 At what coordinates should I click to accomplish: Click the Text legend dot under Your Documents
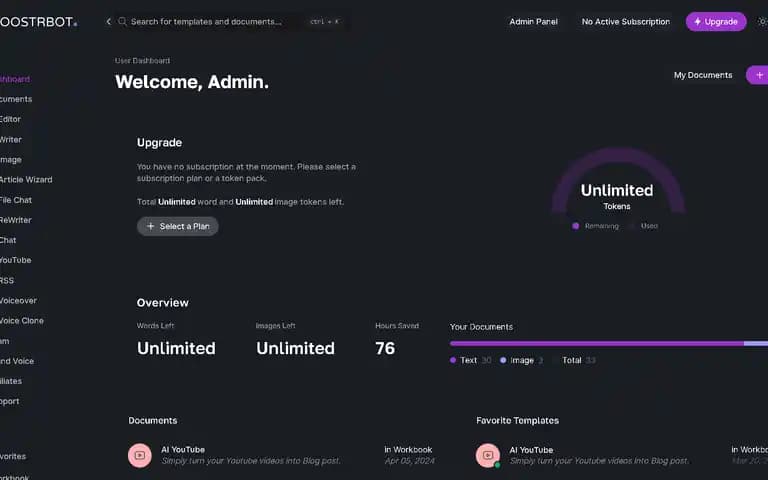pyautogui.click(x=453, y=360)
